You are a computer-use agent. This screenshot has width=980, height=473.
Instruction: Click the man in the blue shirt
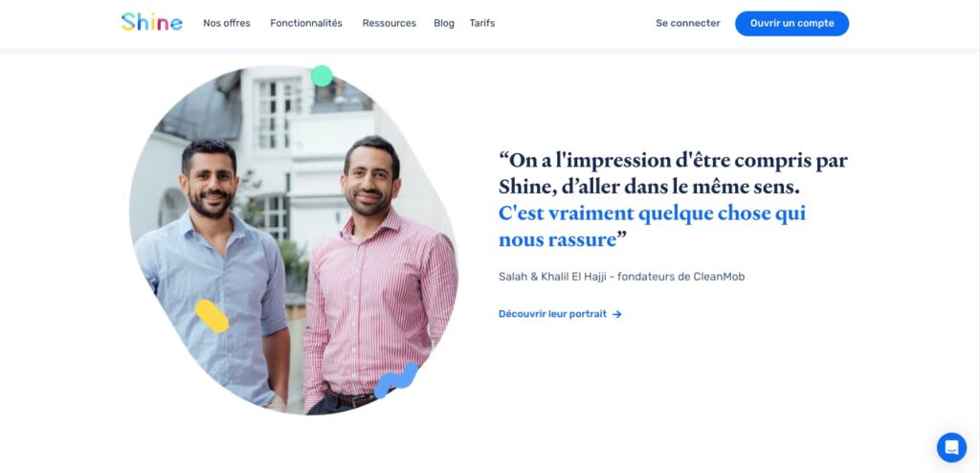click(212, 276)
